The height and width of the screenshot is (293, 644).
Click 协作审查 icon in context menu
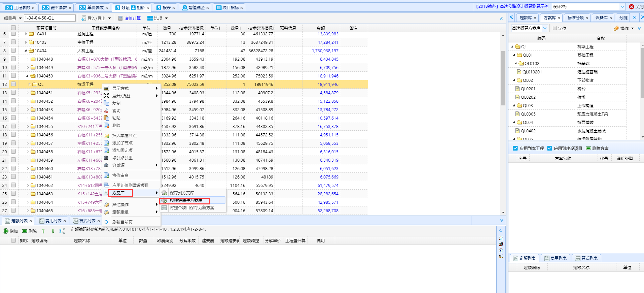tap(106, 175)
